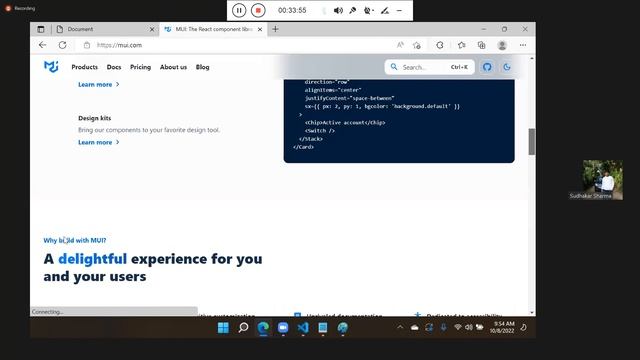Open Learn more under Design kits
640x360 pixels.
(x=99, y=142)
